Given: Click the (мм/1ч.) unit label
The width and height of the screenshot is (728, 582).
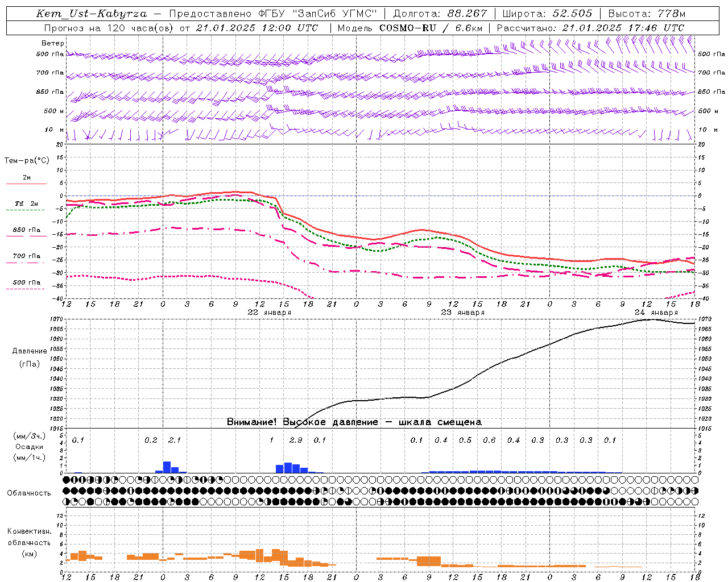Looking at the screenshot, I should click(29, 458).
